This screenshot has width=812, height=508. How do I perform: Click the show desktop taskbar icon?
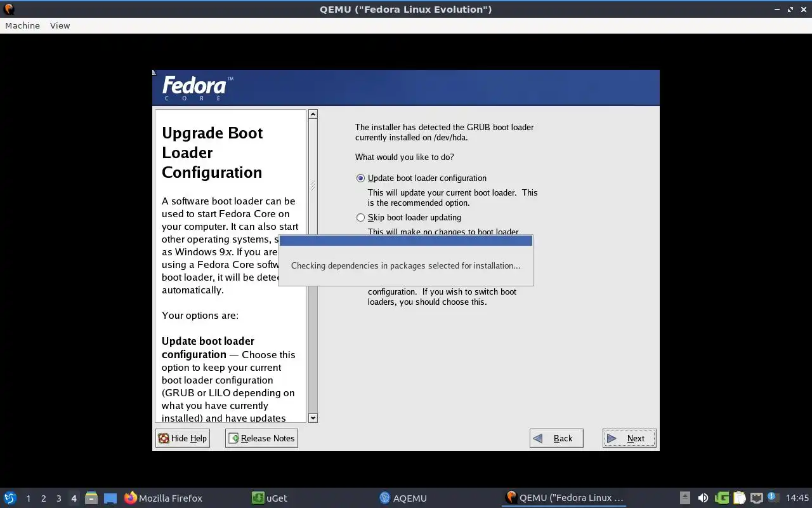[x=110, y=498]
